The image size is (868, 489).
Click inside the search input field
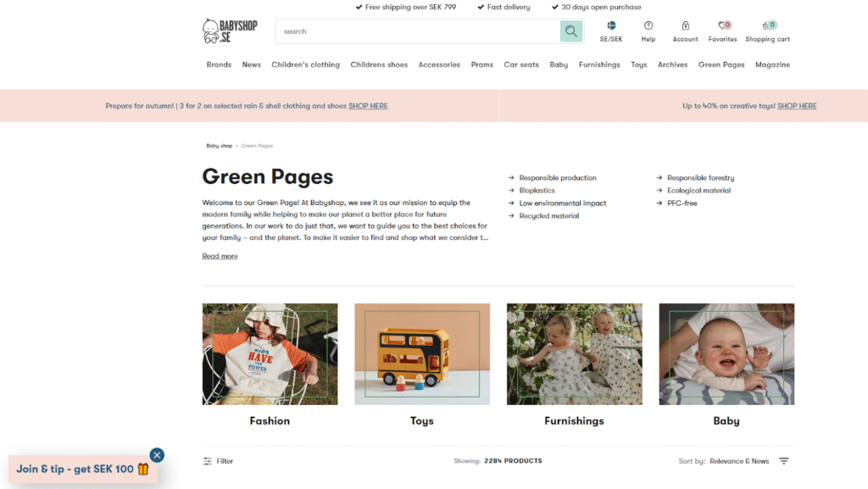coord(418,31)
